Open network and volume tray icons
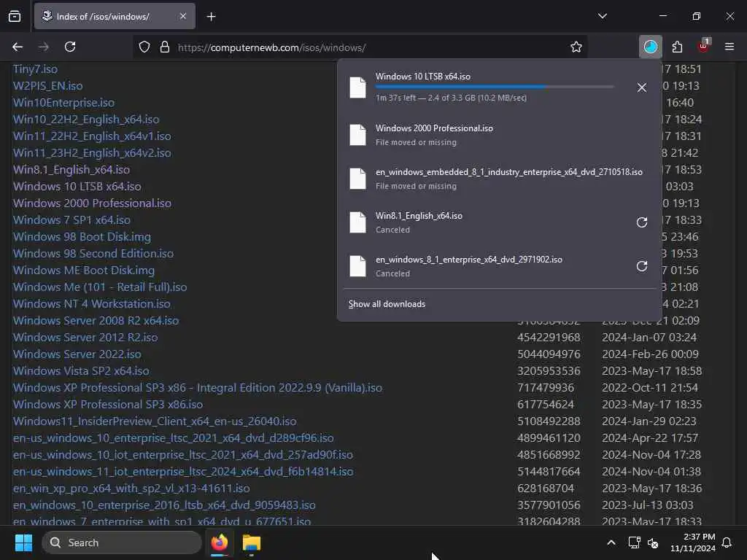This screenshot has height=560, width=747. [643, 542]
